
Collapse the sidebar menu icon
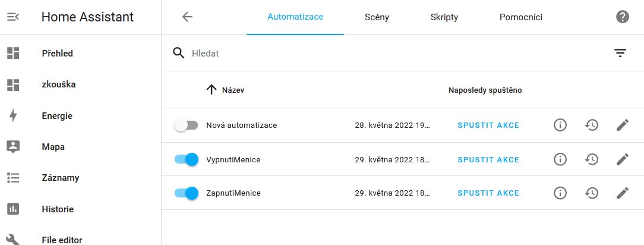[13, 17]
